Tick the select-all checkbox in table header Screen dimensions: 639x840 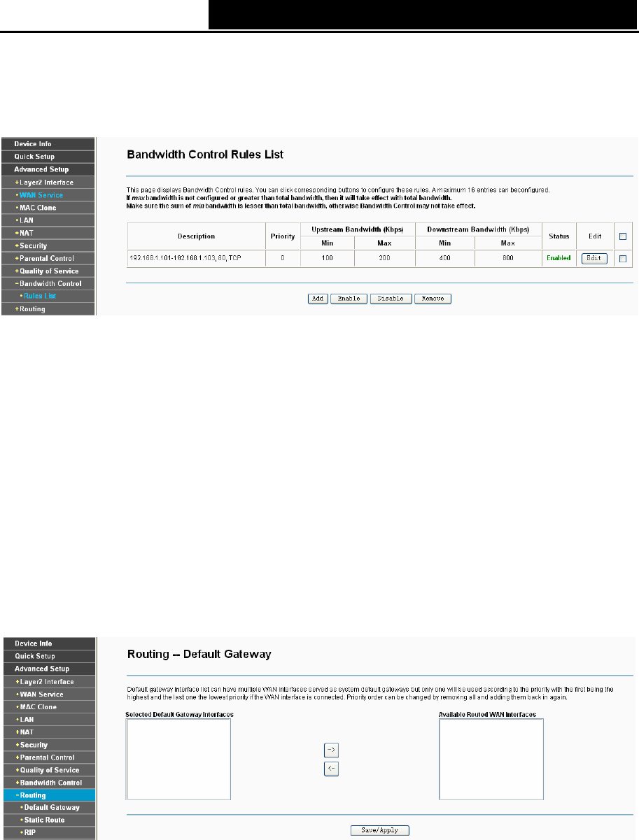tap(622, 236)
